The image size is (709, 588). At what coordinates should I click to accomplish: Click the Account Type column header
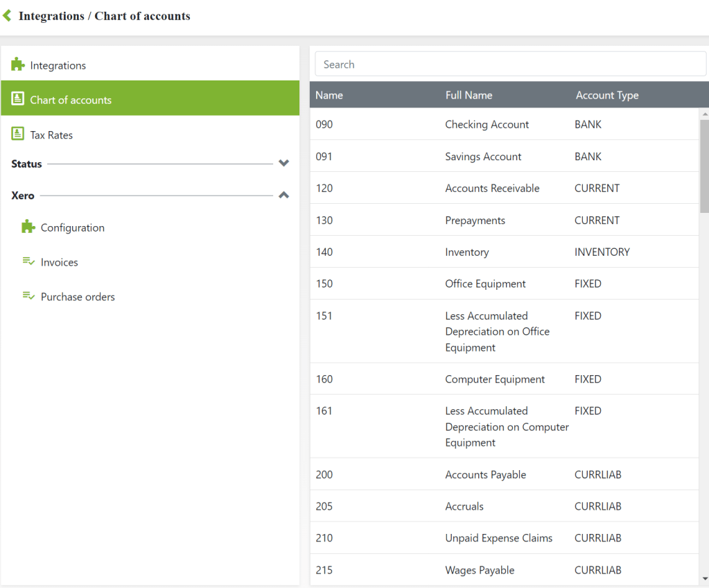coord(607,95)
